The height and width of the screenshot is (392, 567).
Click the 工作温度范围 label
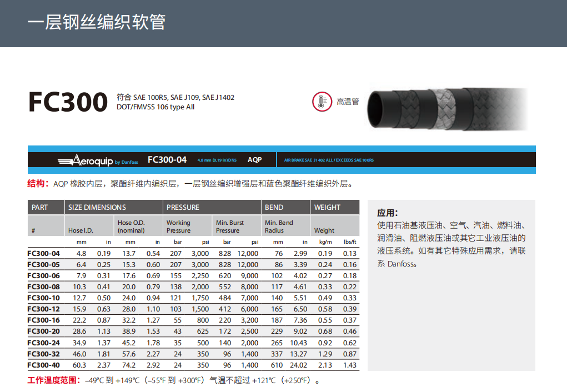click(53, 380)
